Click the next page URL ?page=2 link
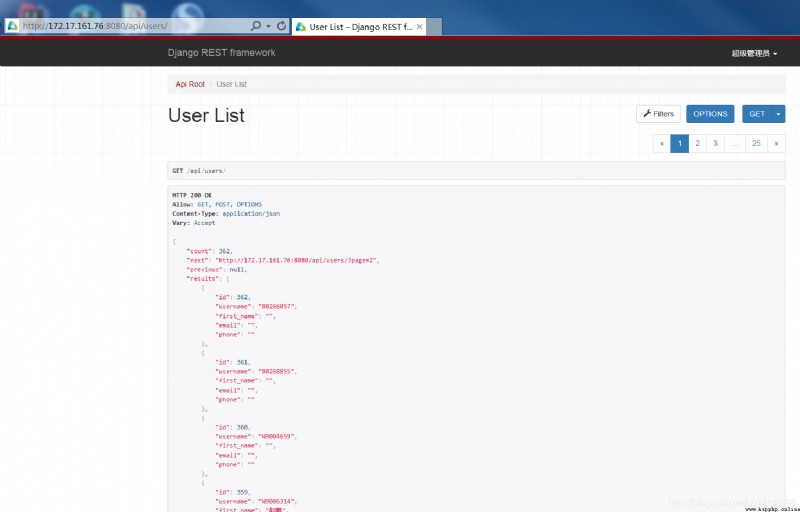The width and height of the screenshot is (800, 512). tap(297, 260)
